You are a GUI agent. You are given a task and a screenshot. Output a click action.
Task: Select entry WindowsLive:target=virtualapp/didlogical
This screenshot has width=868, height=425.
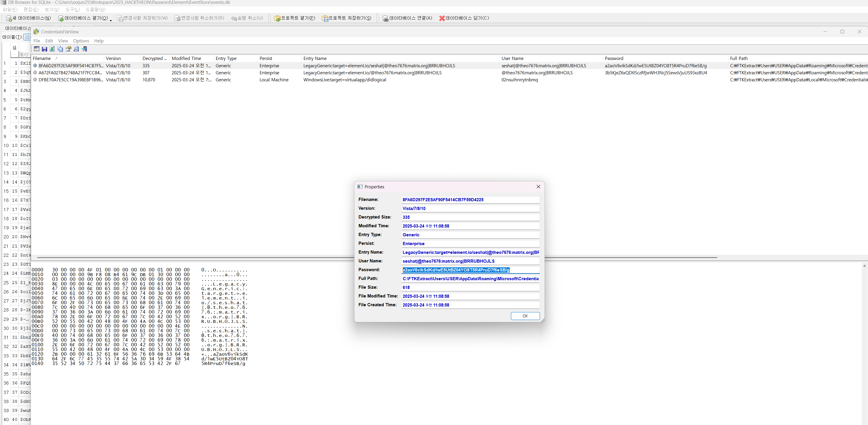tap(344, 80)
